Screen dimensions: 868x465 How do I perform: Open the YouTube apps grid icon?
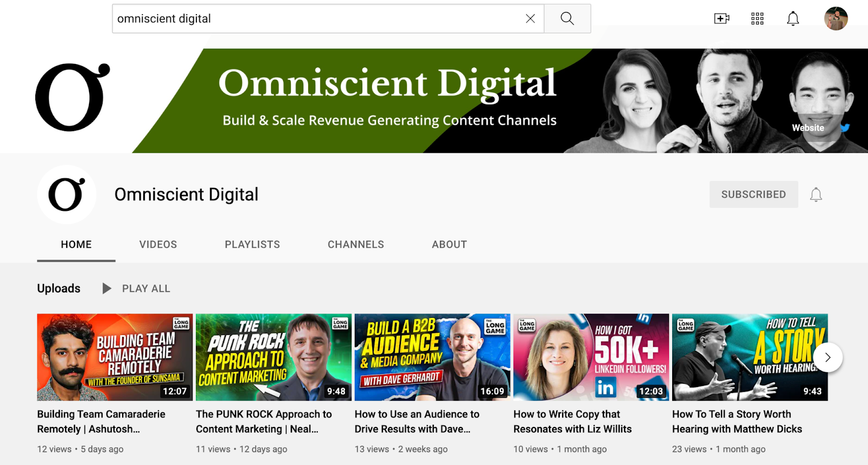click(757, 19)
